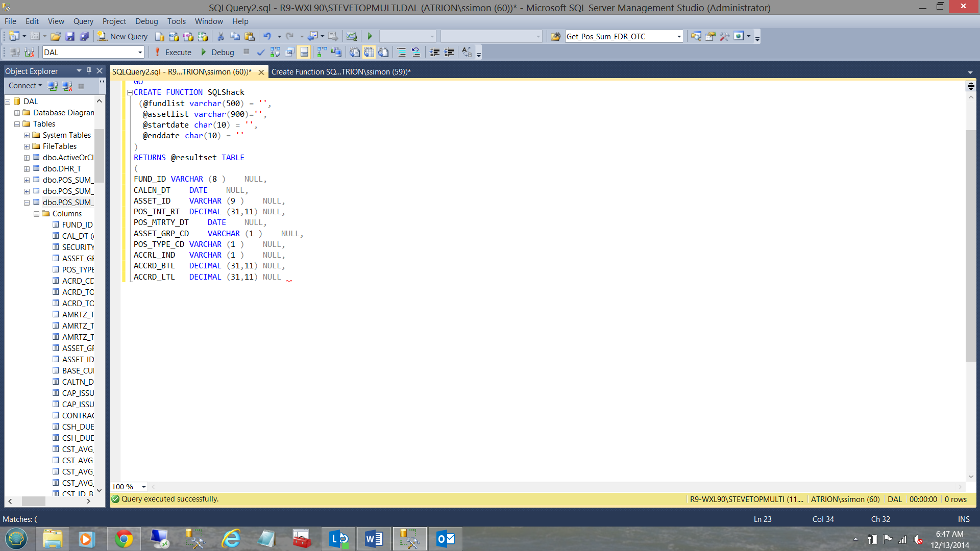Open Google Chrome from the taskbar
The width and height of the screenshot is (980, 551).
124,539
